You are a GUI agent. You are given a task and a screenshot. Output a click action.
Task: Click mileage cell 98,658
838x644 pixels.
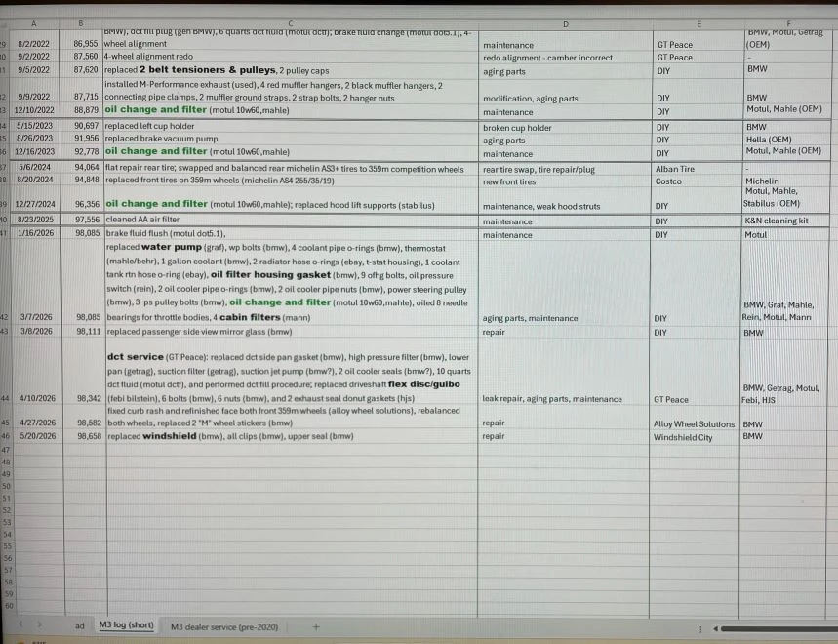click(x=86, y=436)
